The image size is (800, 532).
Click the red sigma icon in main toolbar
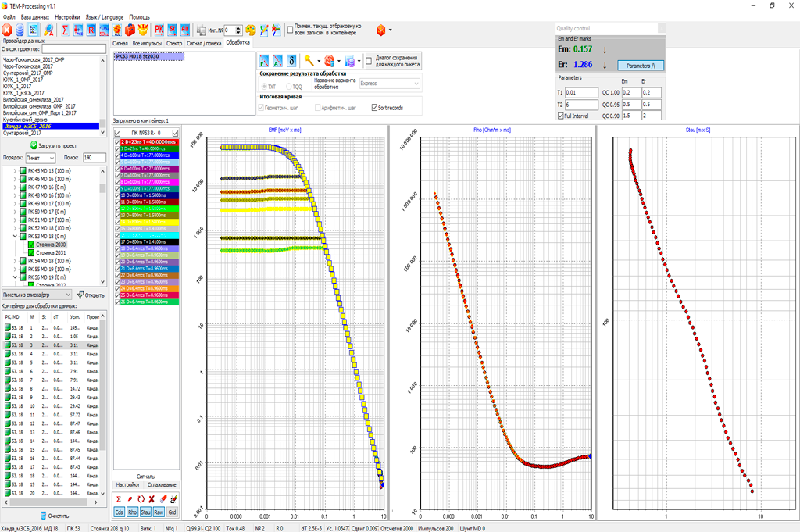click(x=65, y=30)
